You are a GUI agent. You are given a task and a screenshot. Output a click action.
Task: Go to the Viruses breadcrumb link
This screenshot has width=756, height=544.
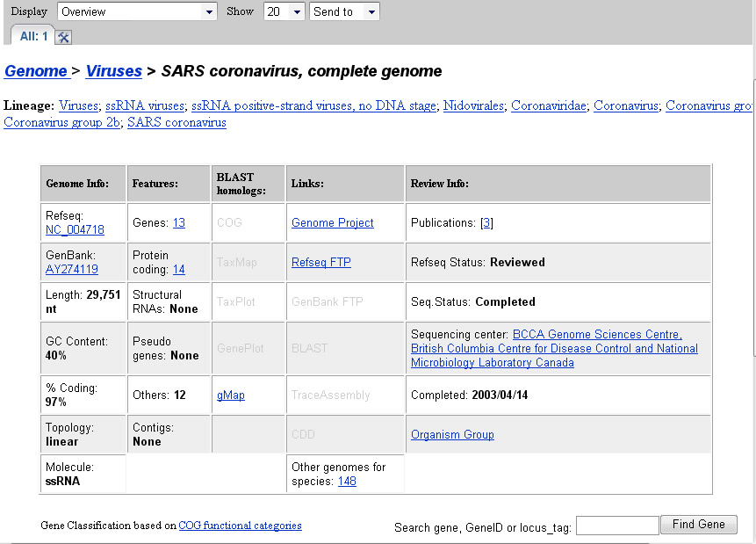(114, 71)
